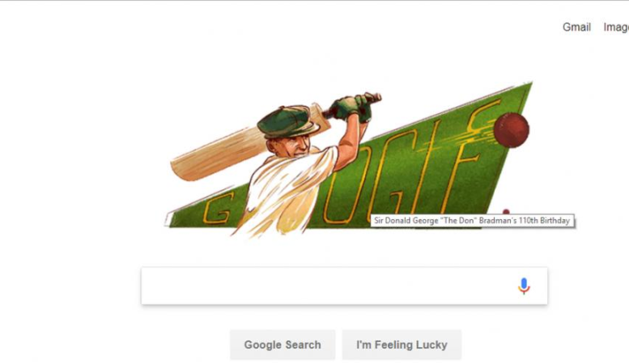Click the second yellow G in the doodle
Viewport: 629px width, 364px height.
click(392, 176)
